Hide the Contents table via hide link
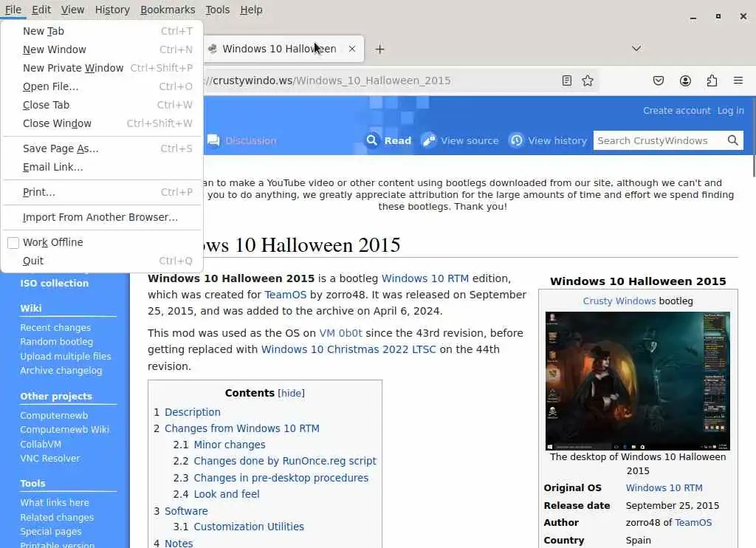This screenshot has height=548, width=756. pyautogui.click(x=291, y=393)
